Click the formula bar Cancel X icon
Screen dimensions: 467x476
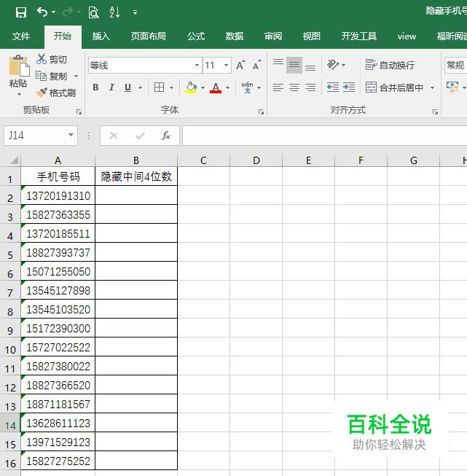(x=114, y=136)
